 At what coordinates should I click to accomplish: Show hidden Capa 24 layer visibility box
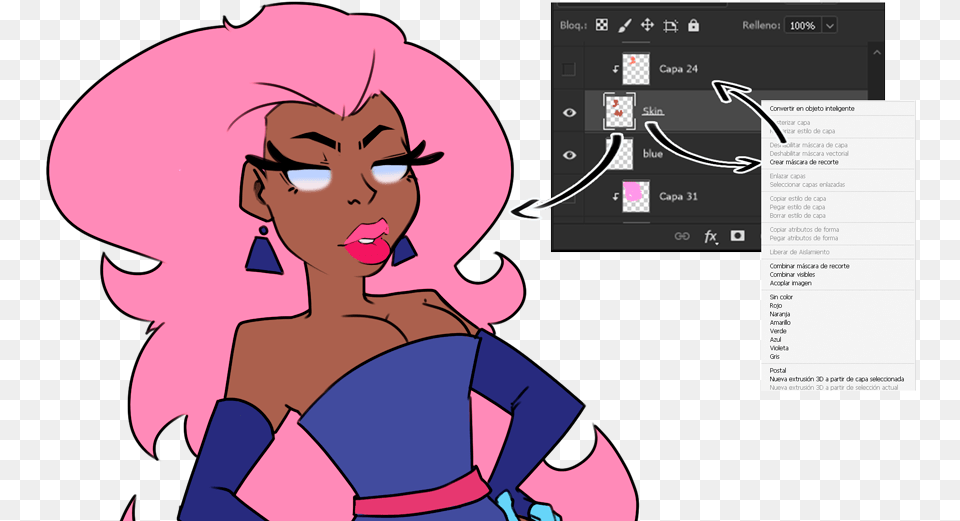click(569, 69)
